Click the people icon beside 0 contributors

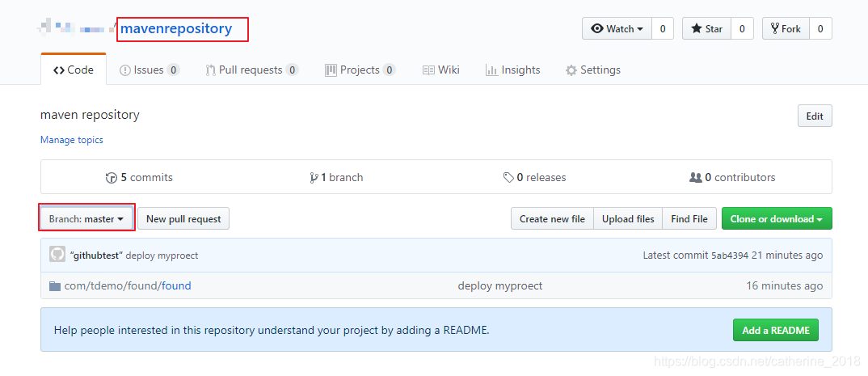pos(695,178)
